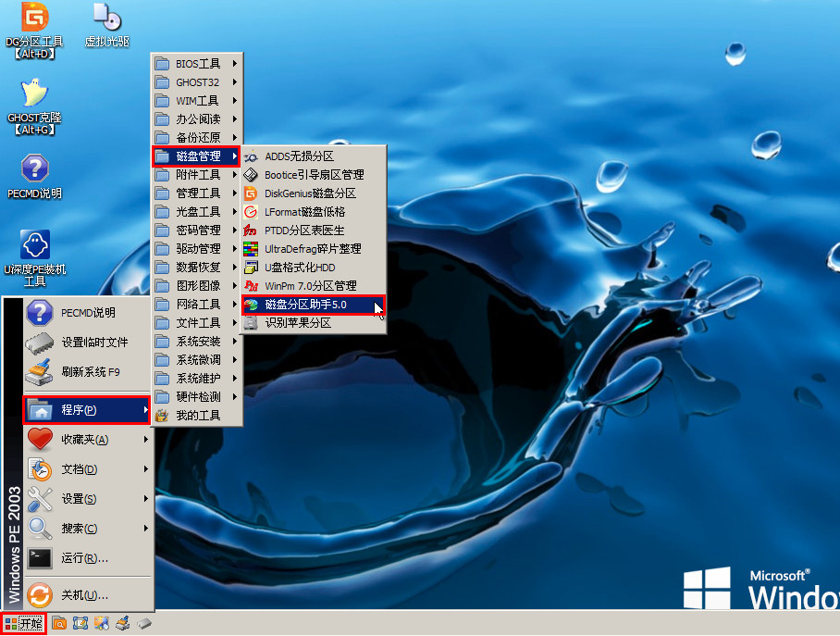Viewport: 840px width, 636px height.
Task: Select 关机(U)... in Start menu
Action: coord(87,595)
